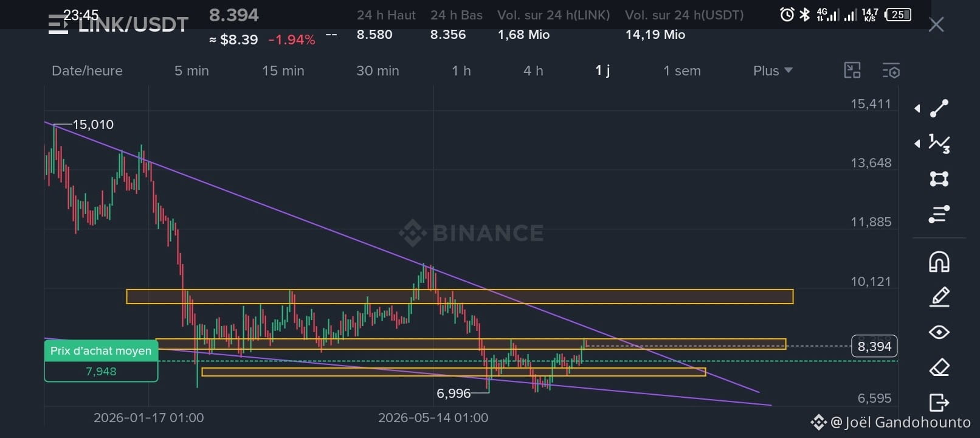Tap the Bluetooth icon in status bar
The width and height of the screenshot is (980, 438).
coord(804,14)
